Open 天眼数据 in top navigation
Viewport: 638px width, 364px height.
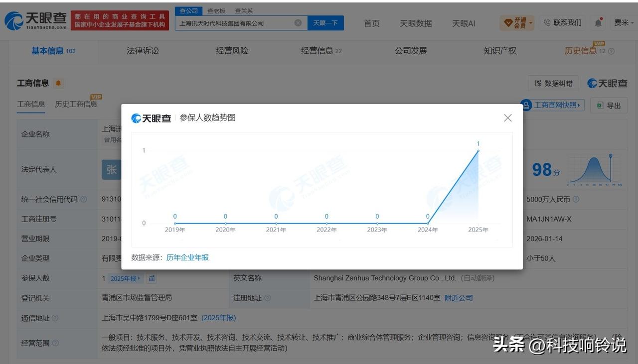416,23
